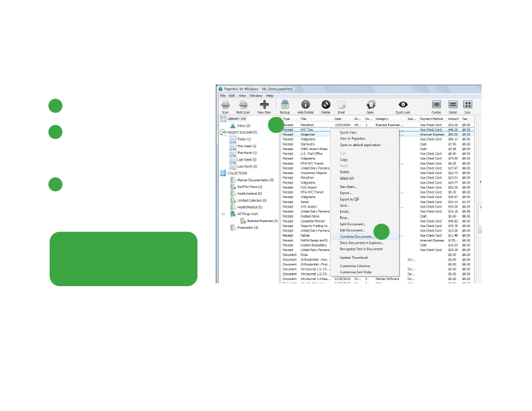Sort by the Category column header
Viewport: 532px width, 411px height.
point(390,119)
